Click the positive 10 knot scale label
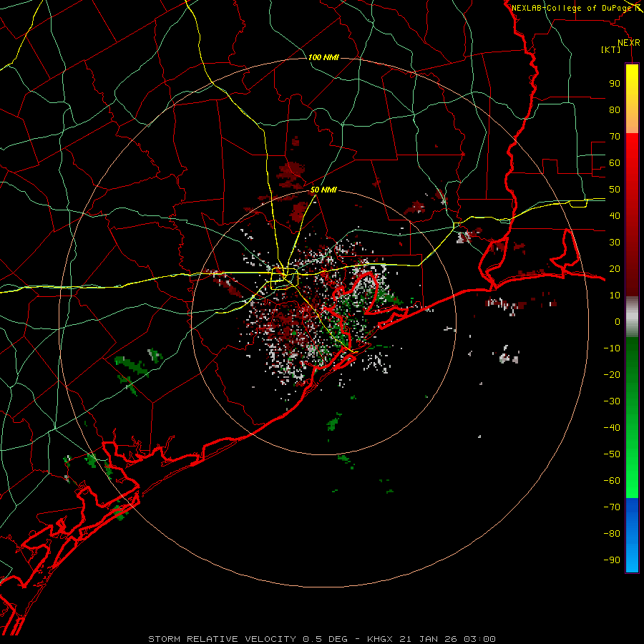 615,296
